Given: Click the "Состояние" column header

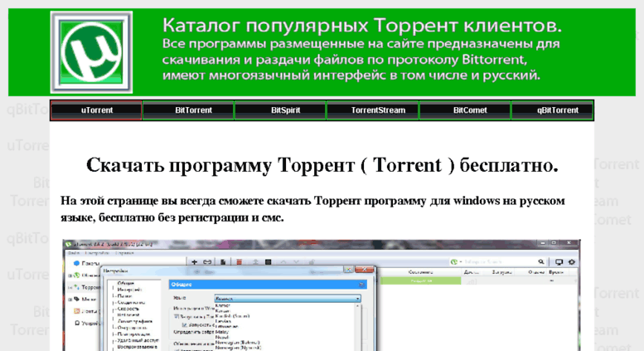Looking at the screenshot, I should click(x=421, y=272).
